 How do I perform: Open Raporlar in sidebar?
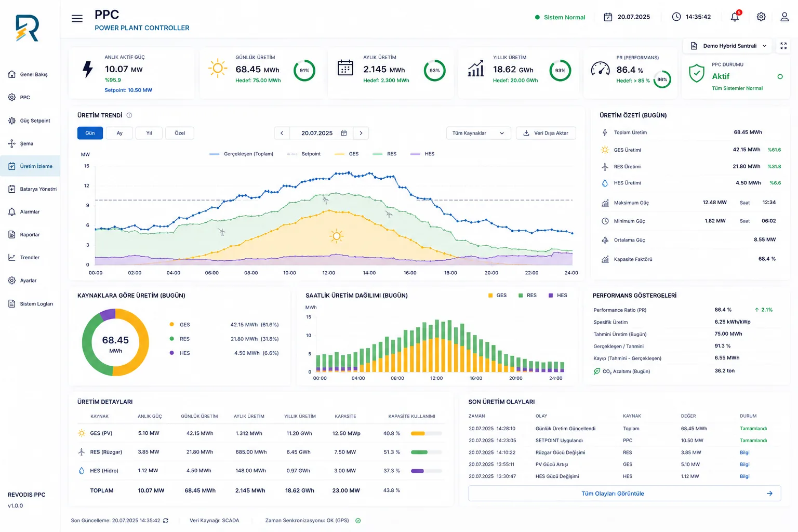click(30, 235)
